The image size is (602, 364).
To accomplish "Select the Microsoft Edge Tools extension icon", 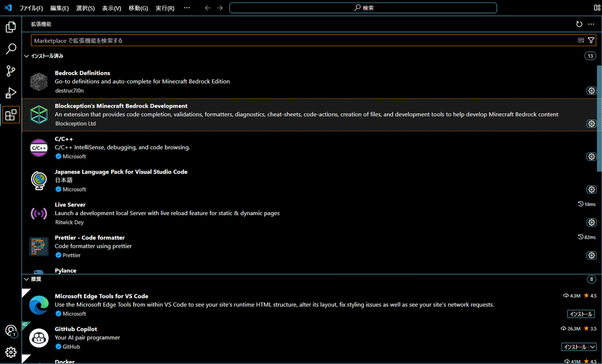I will (39, 305).
